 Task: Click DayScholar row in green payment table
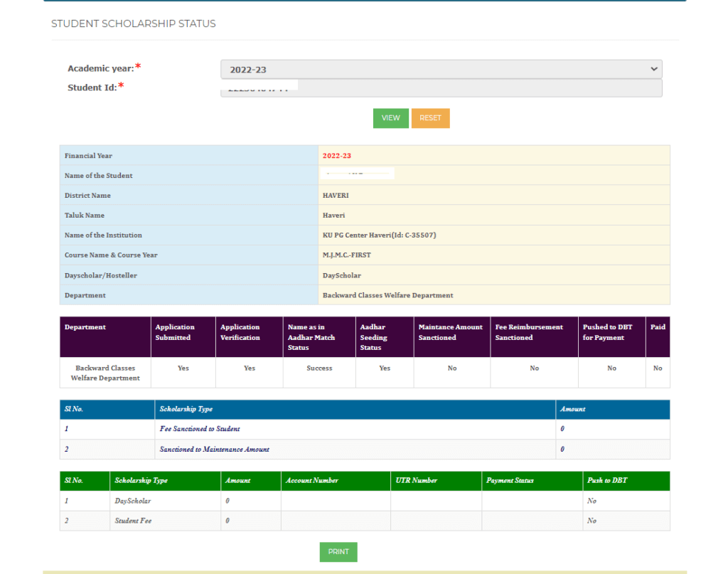pyautogui.click(x=365, y=501)
